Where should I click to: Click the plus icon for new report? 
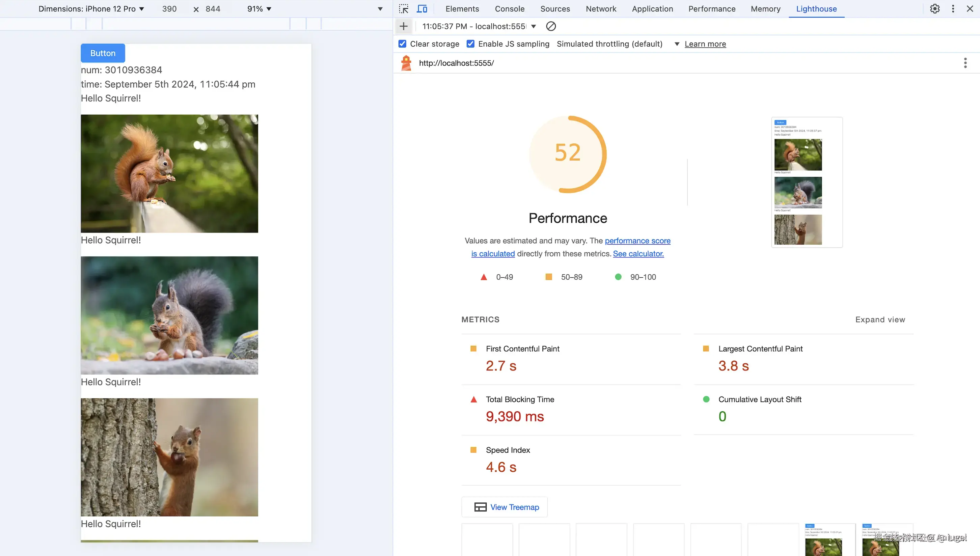403,26
